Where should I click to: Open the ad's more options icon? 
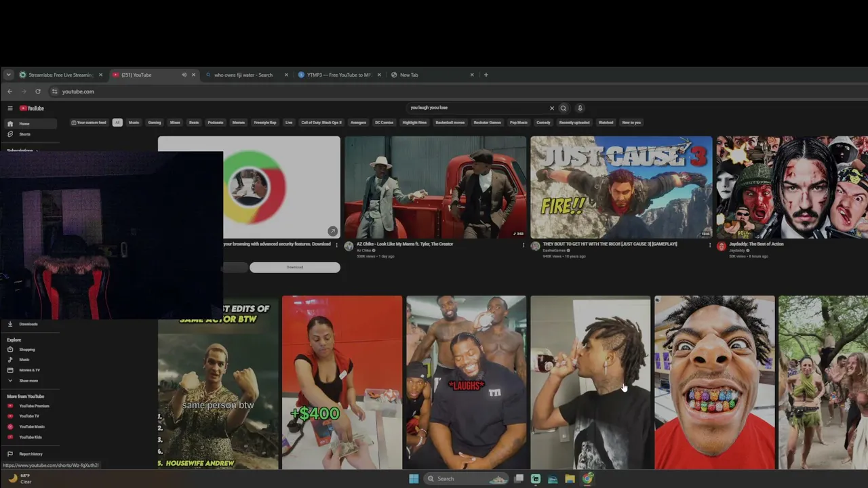pos(337,245)
